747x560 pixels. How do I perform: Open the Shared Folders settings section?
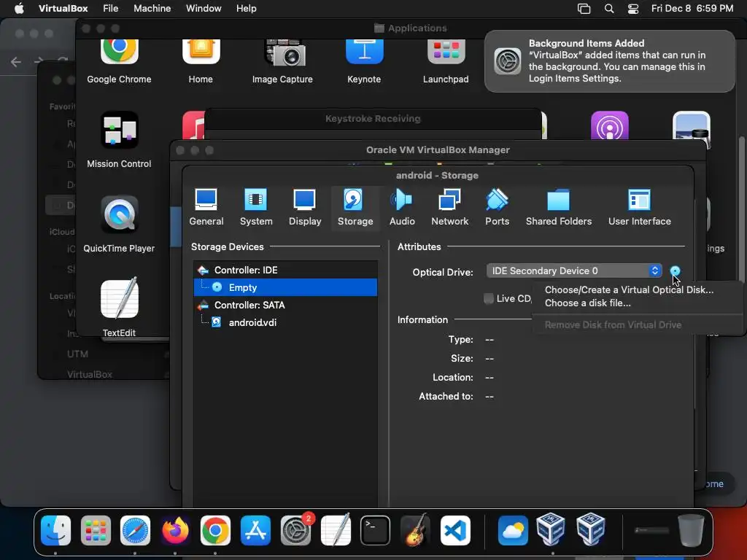[x=558, y=208]
